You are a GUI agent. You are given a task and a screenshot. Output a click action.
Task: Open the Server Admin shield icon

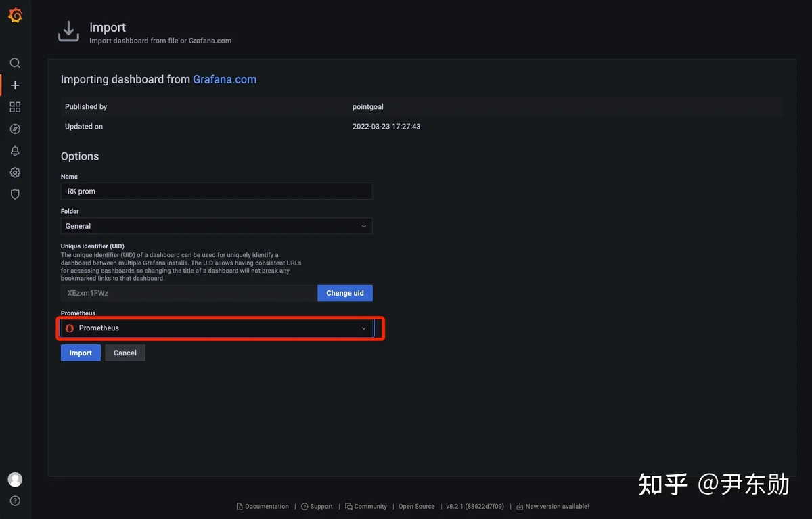15,194
